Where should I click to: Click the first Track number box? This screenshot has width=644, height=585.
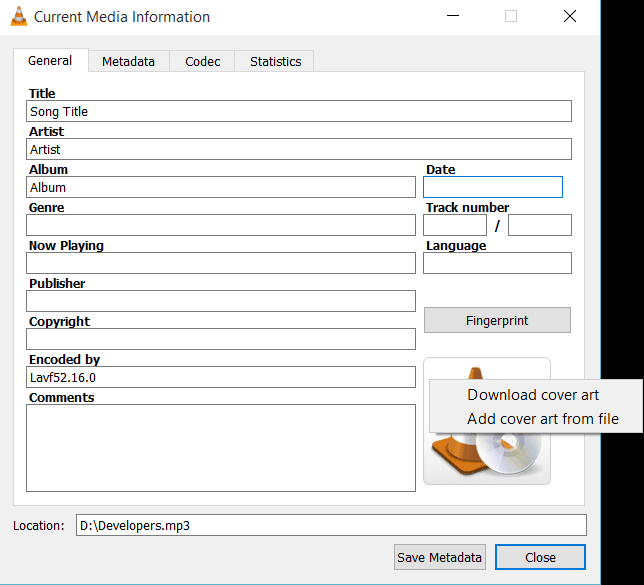click(454, 225)
